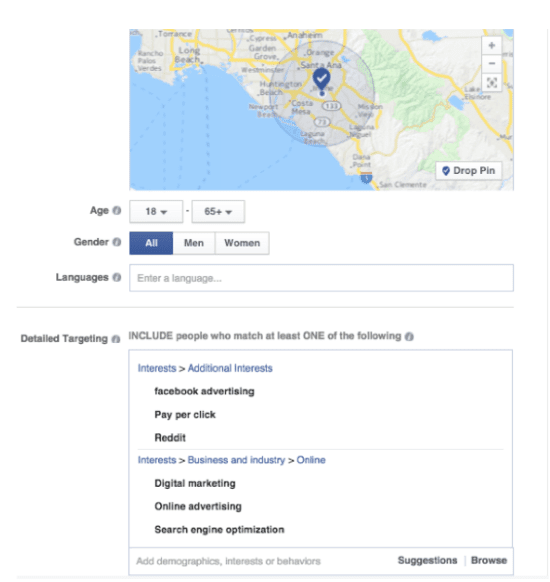550x582 pixels.
Task: Select Women gender option
Action: pos(242,243)
